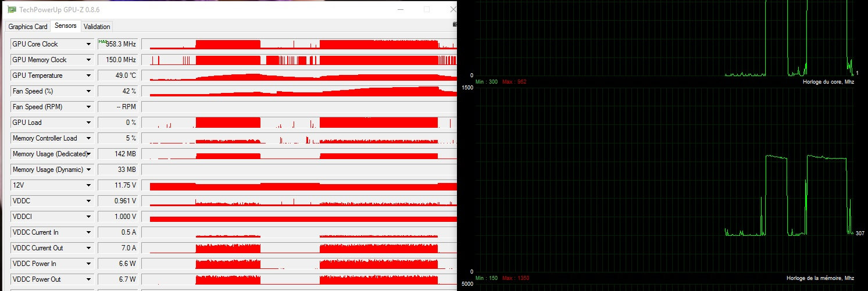Click the disabled maximize button of GPU-Z
The image size is (868, 291).
point(427,9)
